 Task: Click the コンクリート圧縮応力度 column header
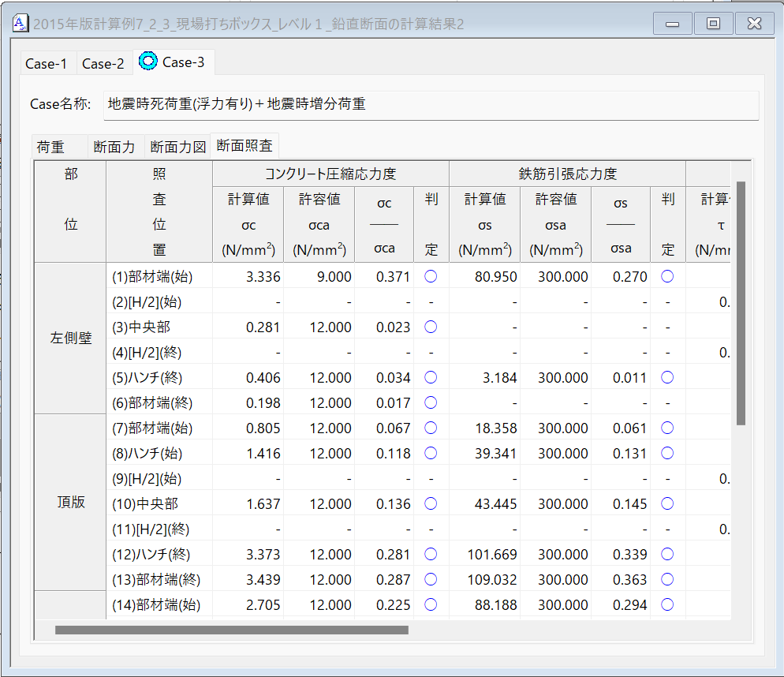click(330, 174)
